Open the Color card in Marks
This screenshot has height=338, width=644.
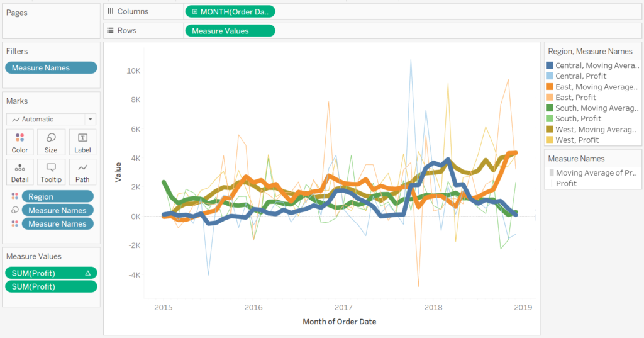(x=19, y=142)
